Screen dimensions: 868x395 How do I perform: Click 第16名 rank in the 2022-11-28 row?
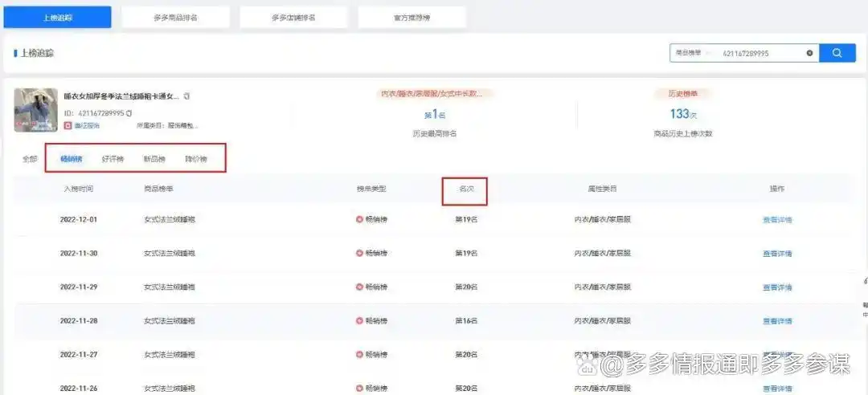466,321
